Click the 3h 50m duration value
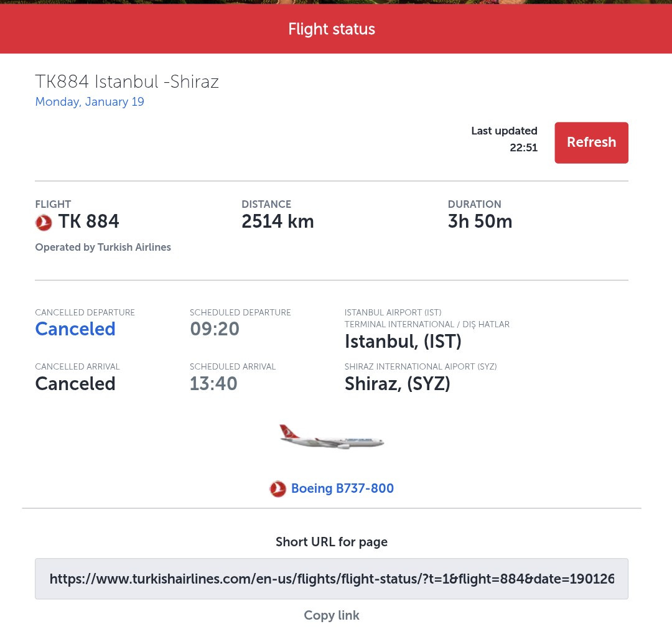 coord(480,221)
